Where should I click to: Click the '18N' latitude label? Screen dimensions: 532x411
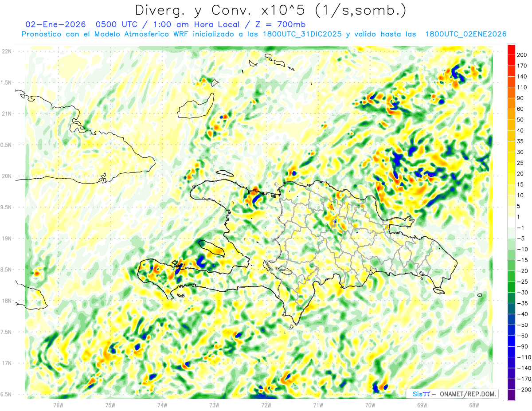click(7, 301)
